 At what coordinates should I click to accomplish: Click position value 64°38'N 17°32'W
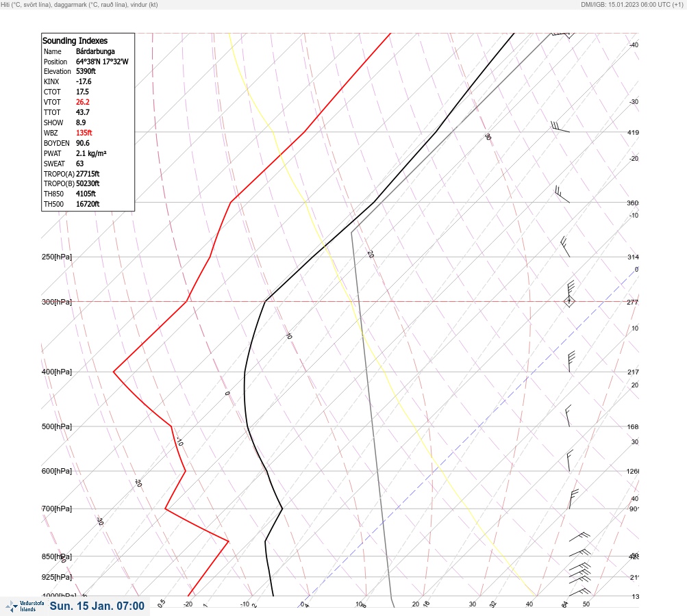click(x=102, y=62)
